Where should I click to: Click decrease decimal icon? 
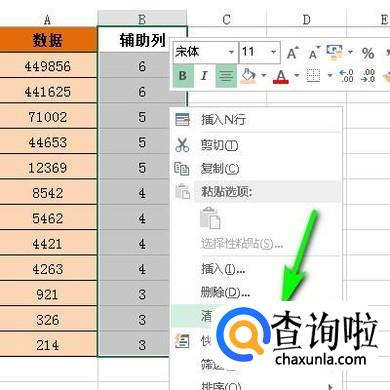(x=368, y=76)
